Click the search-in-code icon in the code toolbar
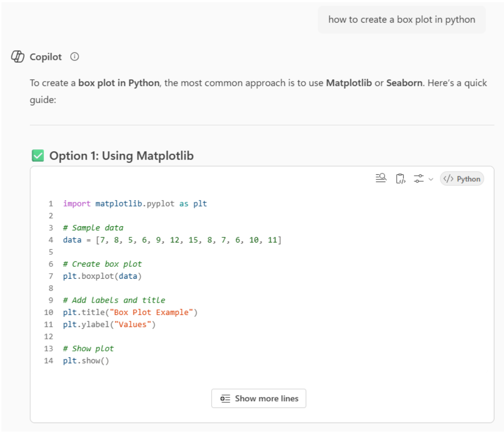The image size is (504, 433). pyautogui.click(x=381, y=178)
